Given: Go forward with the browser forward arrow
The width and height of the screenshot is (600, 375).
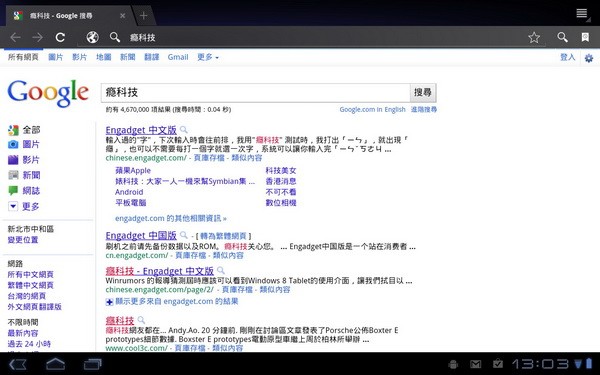Looking at the screenshot, I should [38, 37].
